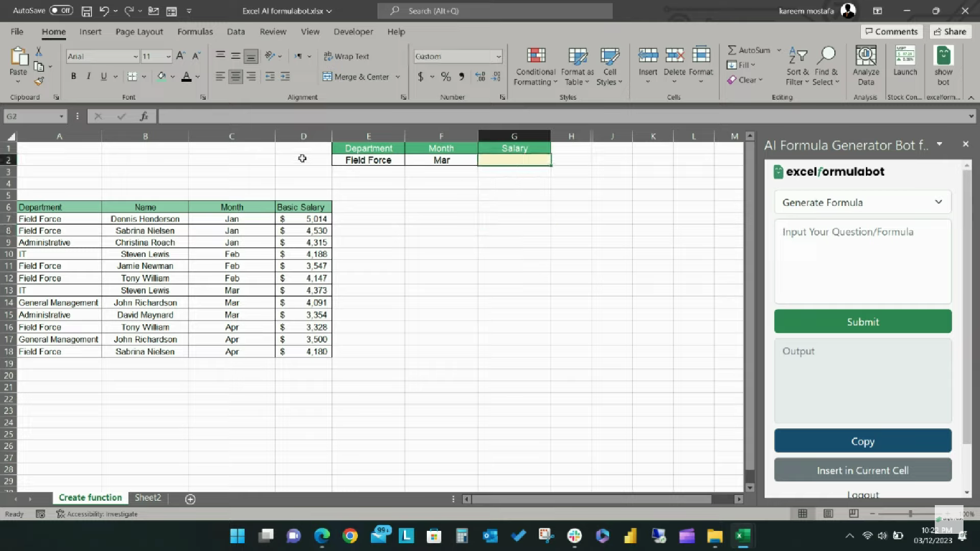Click AutoSum
Image resolution: width=980 pixels, height=551 pixels.
[748, 50]
